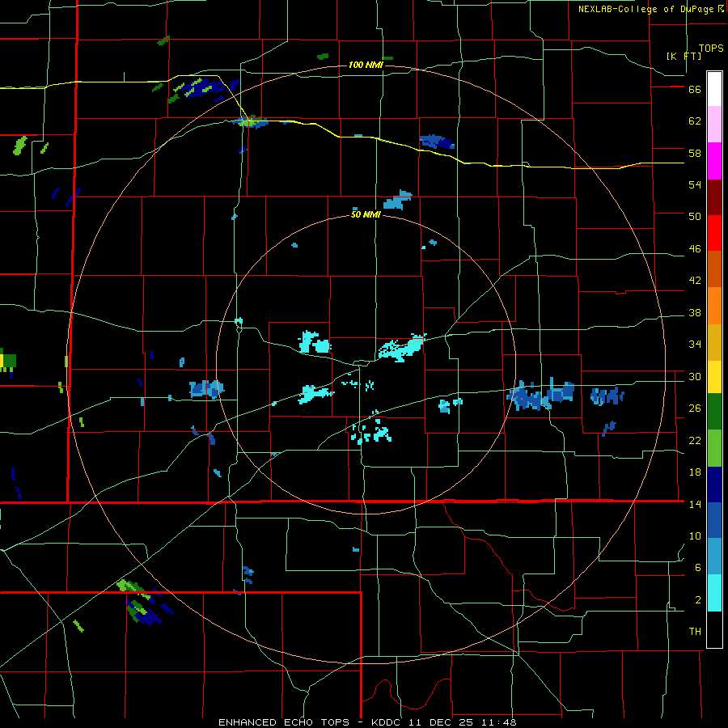The height and width of the screenshot is (728, 728).
Task: Click the 42 scale value
Action: pyautogui.click(x=695, y=281)
